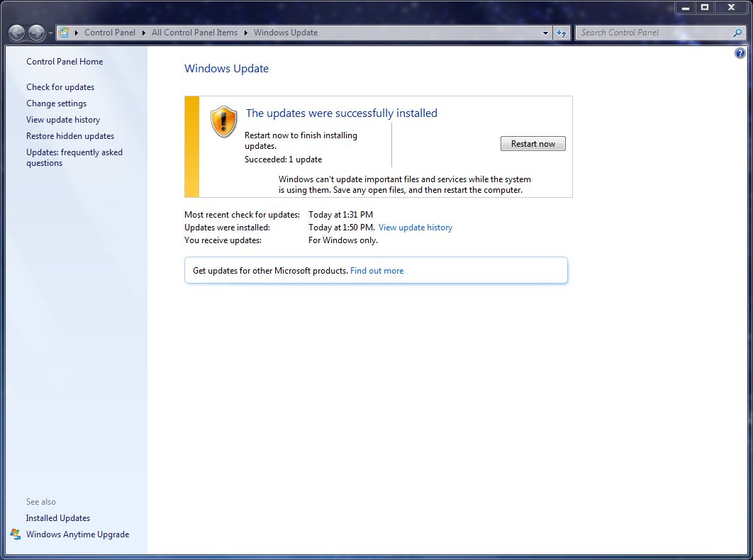
Task: Maximize the Windows Update window
Action: [705, 8]
